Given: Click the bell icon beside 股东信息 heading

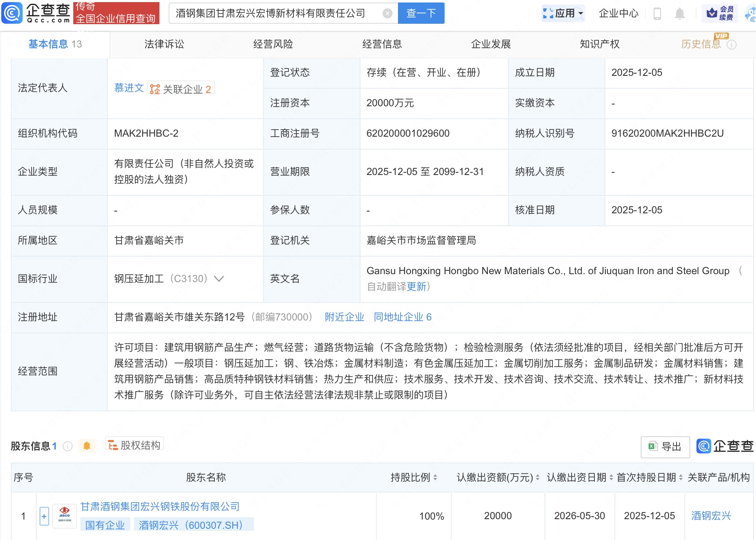Looking at the screenshot, I should coord(87,446).
